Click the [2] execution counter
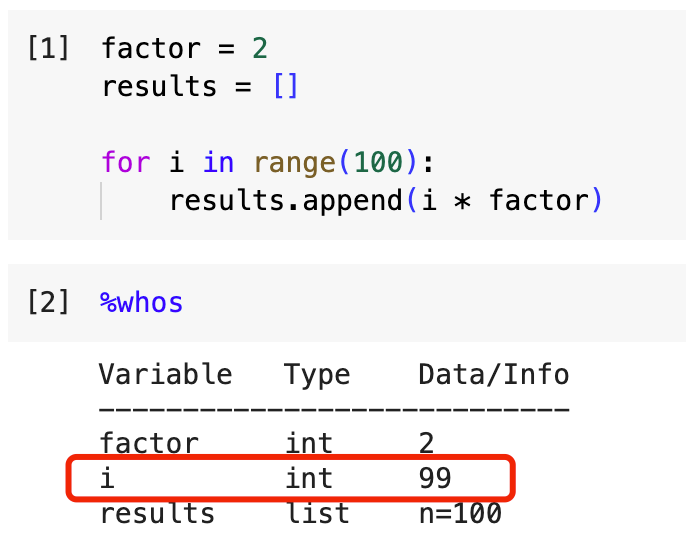This screenshot has height=552, width=686. [48, 302]
